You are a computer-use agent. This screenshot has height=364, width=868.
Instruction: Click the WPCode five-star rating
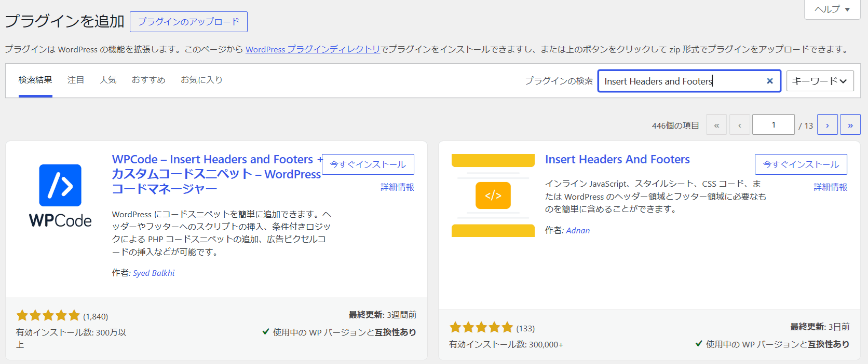48,315
